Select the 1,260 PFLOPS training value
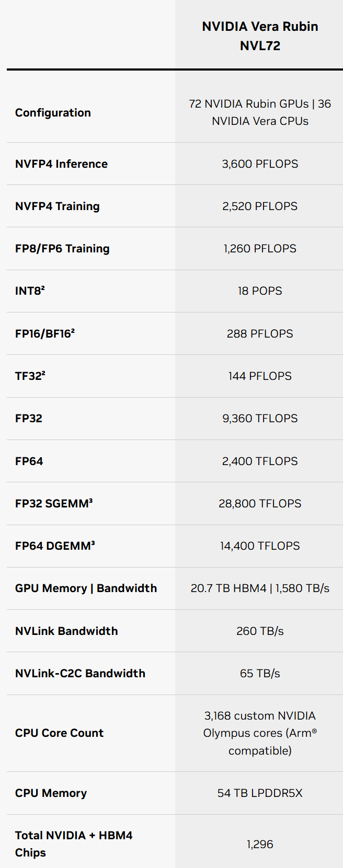Screen dimensions: 343x868 (260, 248)
